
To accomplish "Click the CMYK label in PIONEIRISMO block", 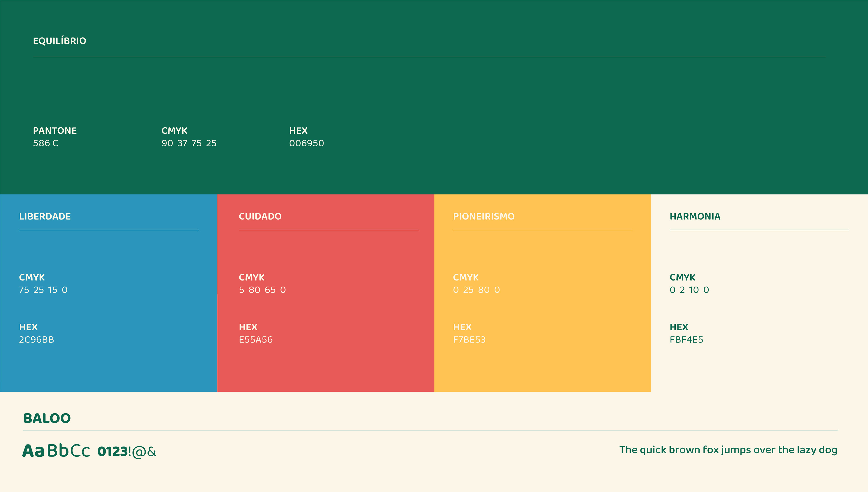I will point(466,277).
